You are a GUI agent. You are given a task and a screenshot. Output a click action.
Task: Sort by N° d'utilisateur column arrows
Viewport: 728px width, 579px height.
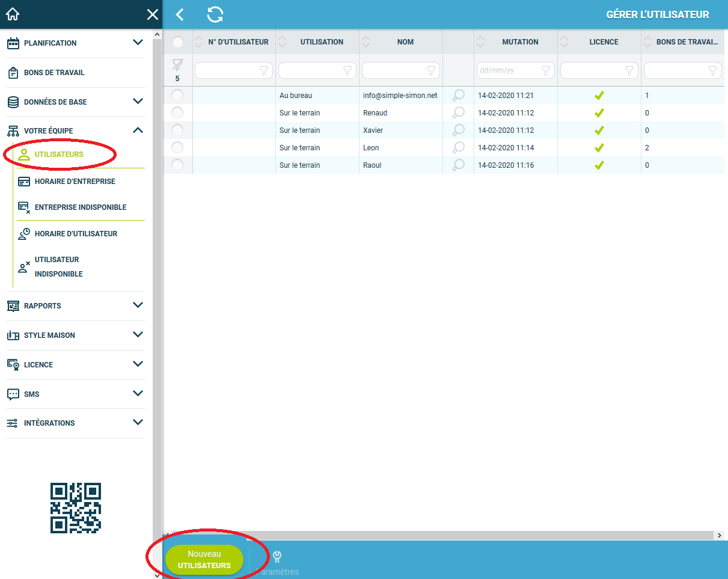pos(199,42)
